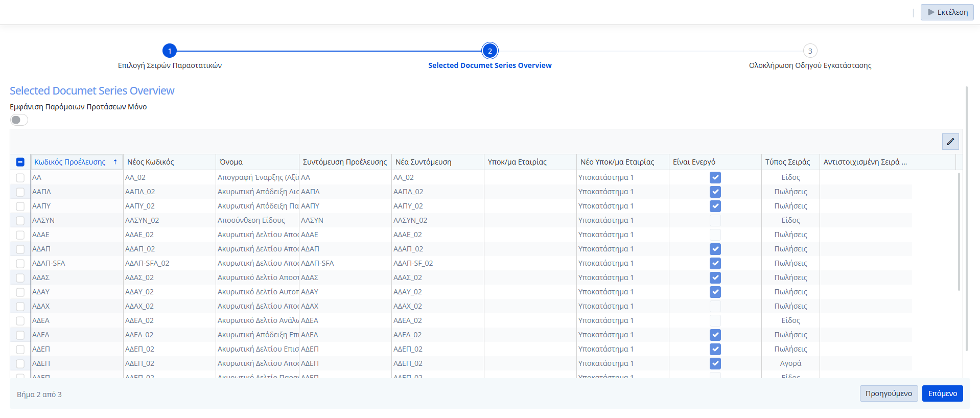Click the pencil edit icon above the grid
The width and height of the screenshot is (980, 418).
pyautogui.click(x=950, y=142)
